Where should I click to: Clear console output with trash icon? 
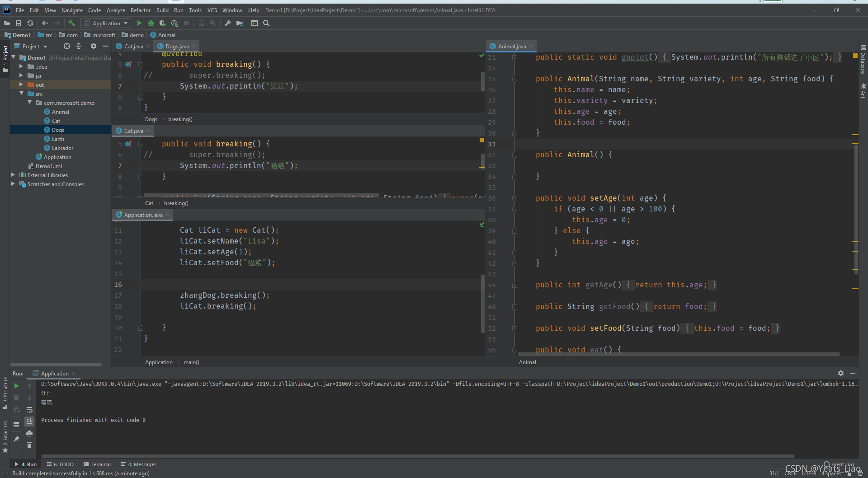pos(29,445)
